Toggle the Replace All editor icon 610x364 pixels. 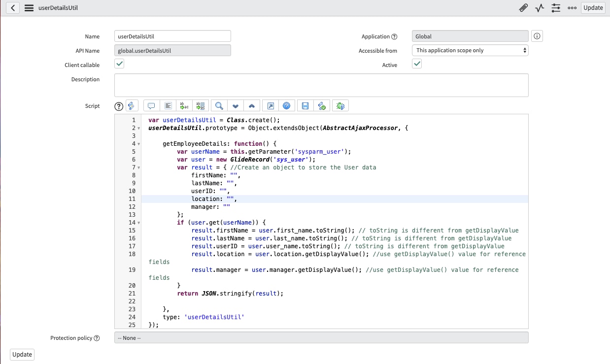[x=200, y=105]
